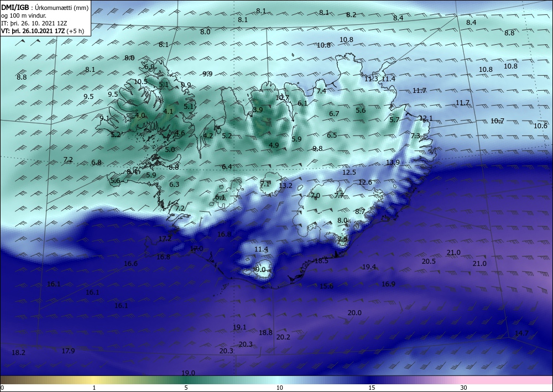Viewport: 553px width, 392px height.
Task: Click the map value 6.4
Action: 227,167
